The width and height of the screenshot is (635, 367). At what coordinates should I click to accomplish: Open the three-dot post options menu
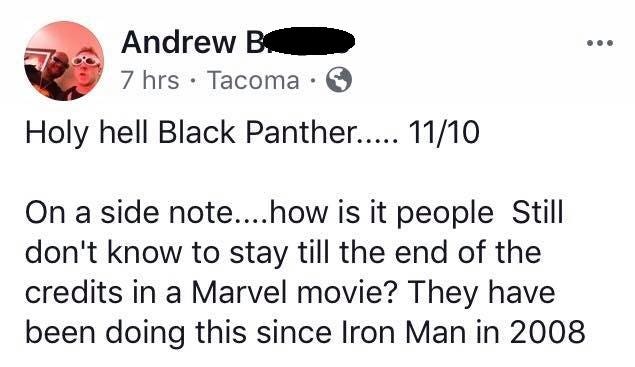point(600,42)
